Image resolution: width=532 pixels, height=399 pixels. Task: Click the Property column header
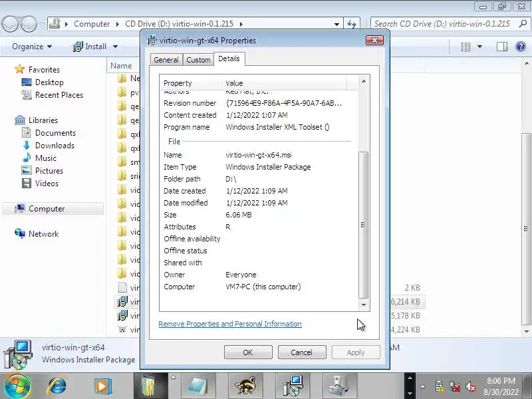tap(191, 83)
